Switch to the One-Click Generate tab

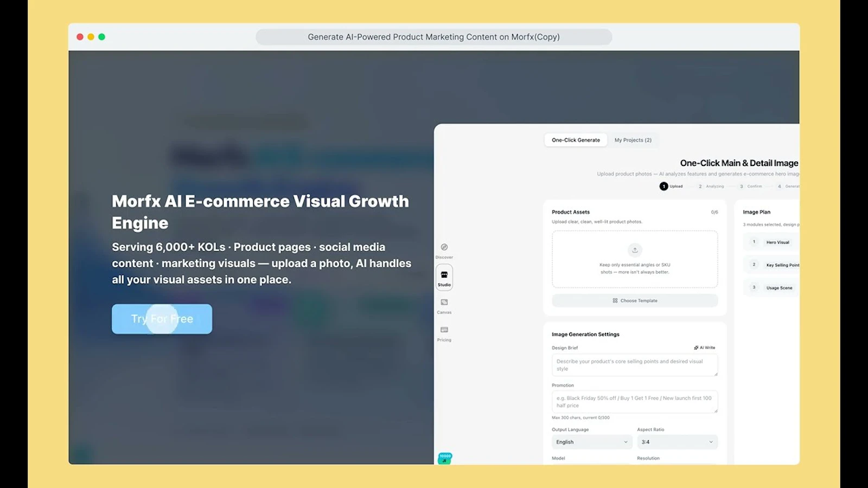(576, 140)
